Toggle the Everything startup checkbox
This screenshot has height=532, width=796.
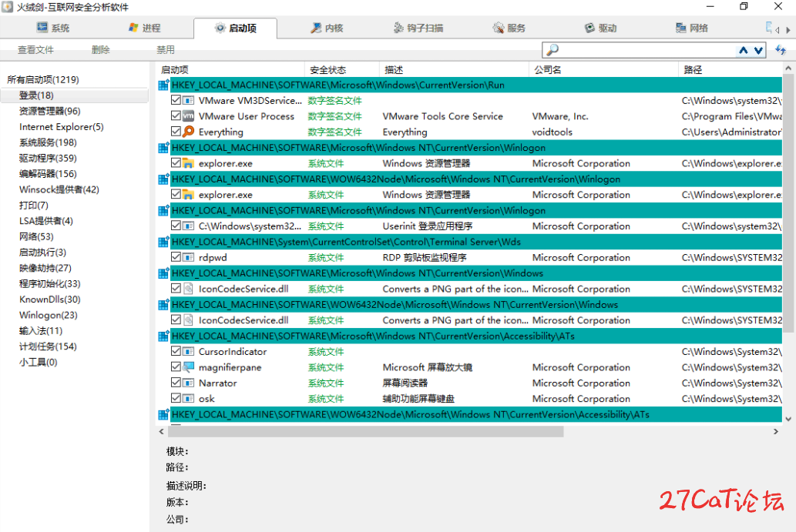176,132
